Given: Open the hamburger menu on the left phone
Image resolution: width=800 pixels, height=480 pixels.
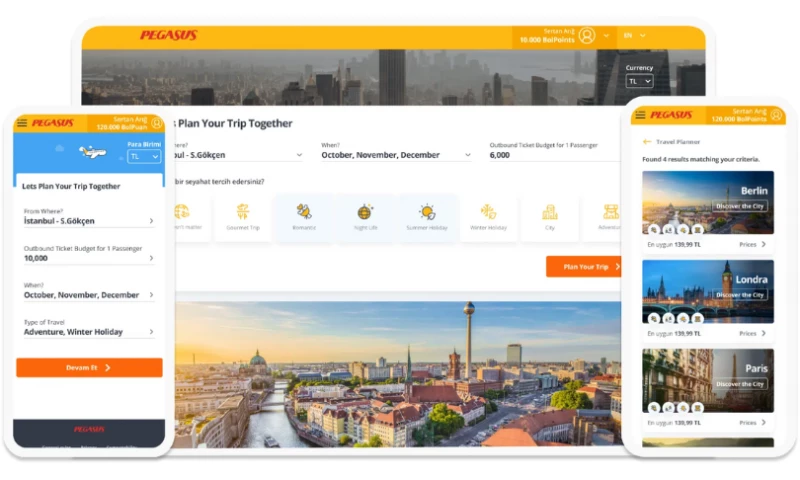Looking at the screenshot, I should (x=22, y=122).
